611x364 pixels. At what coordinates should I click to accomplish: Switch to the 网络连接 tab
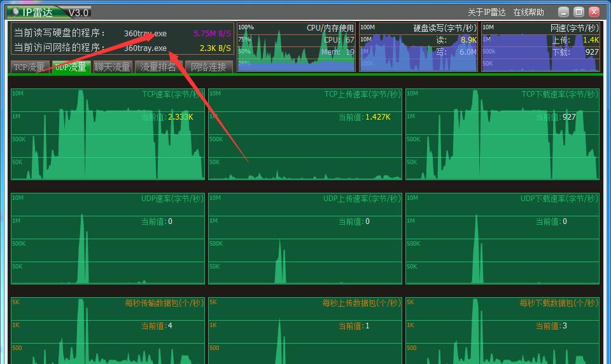click(x=208, y=67)
